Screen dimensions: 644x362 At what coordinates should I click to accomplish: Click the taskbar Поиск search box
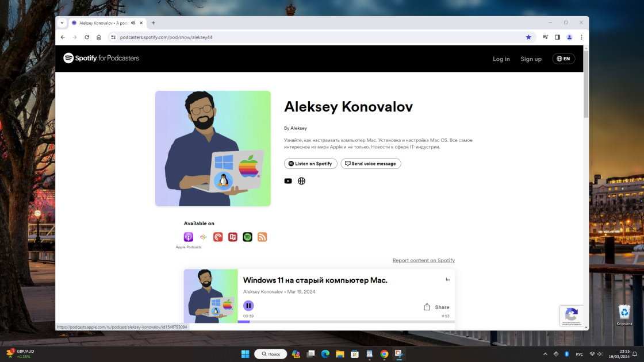271,354
